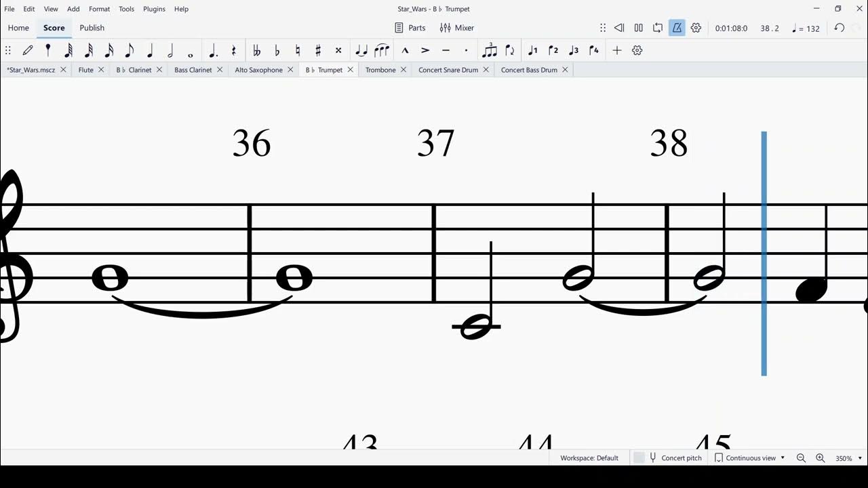Viewport: 868px width, 488px height.
Task: Insert a tuplet
Action: [x=489, y=50]
